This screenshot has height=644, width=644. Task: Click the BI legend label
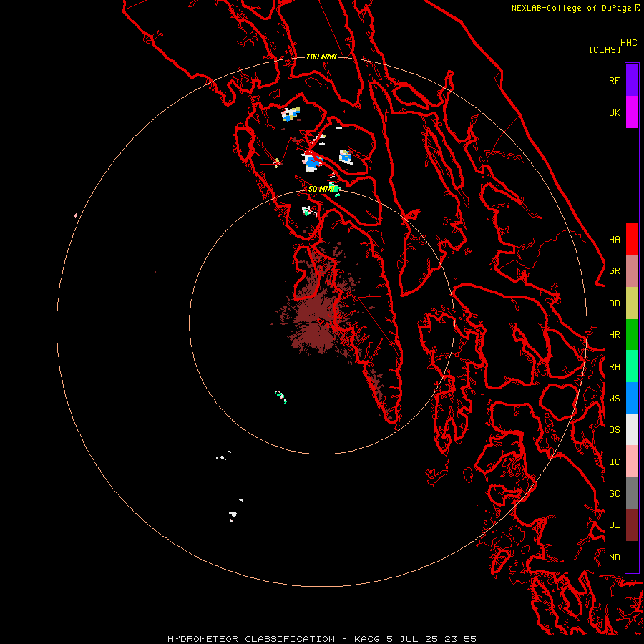614,525
